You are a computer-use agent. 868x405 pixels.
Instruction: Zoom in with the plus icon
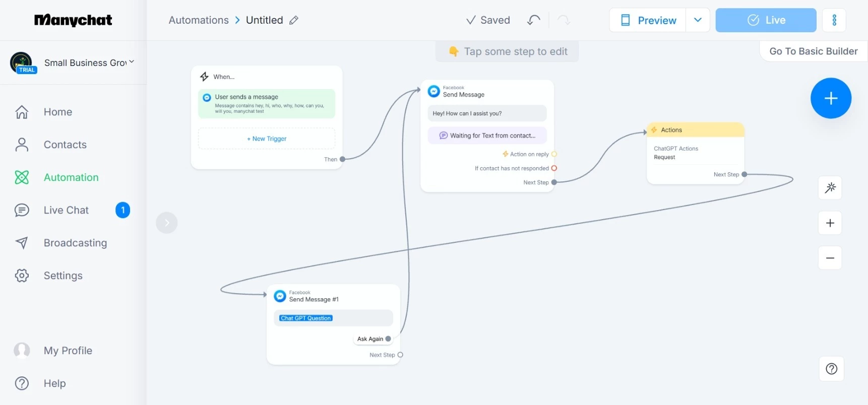click(x=830, y=223)
